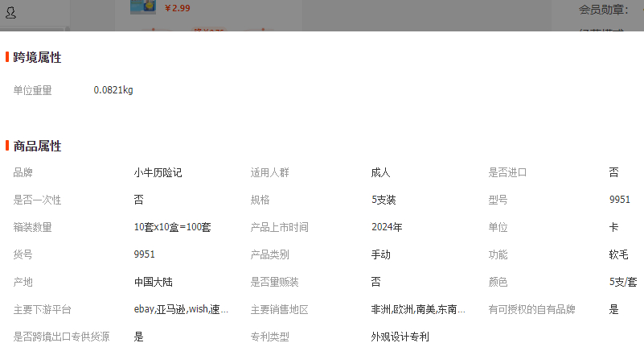The image size is (644, 343).
Task: Select the 5支装 specification value
Action: click(384, 200)
